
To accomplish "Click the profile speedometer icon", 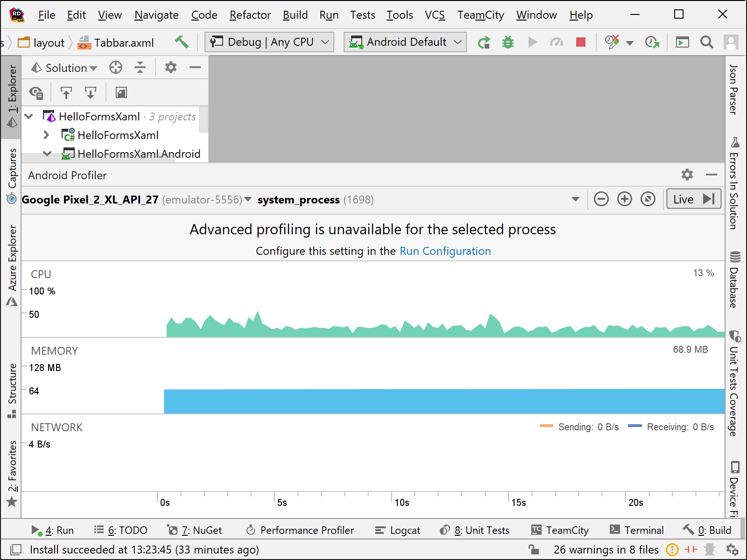I will click(557, 42).
